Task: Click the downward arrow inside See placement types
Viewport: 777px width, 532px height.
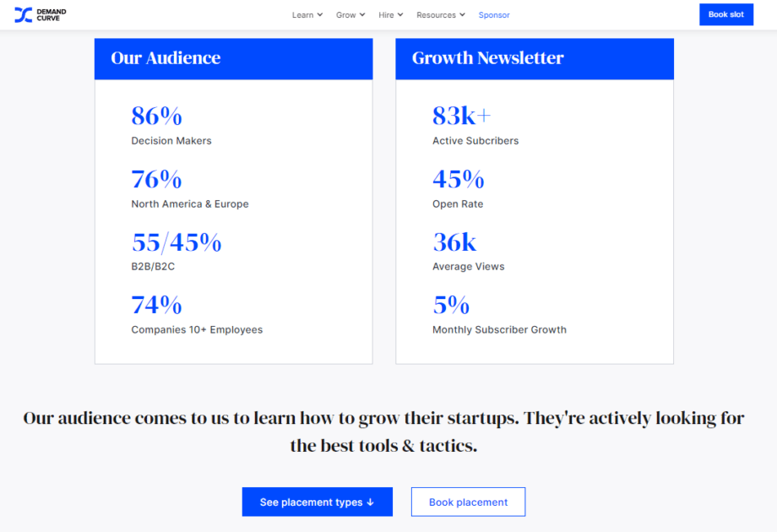Action: [369, 502]
